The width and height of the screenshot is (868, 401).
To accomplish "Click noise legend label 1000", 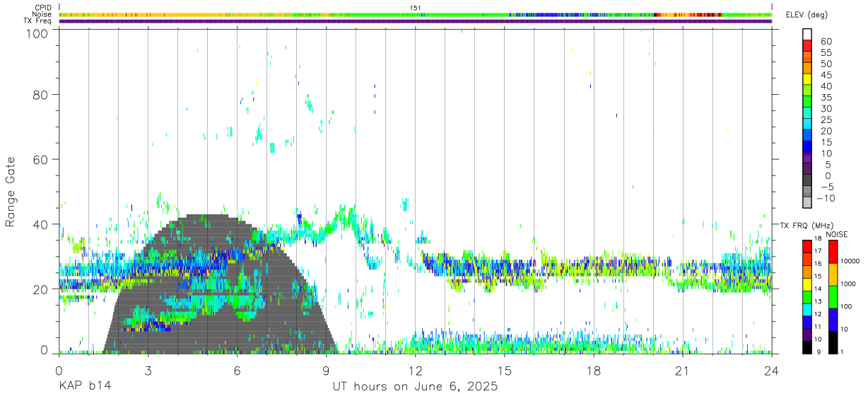I will (850, 284).
